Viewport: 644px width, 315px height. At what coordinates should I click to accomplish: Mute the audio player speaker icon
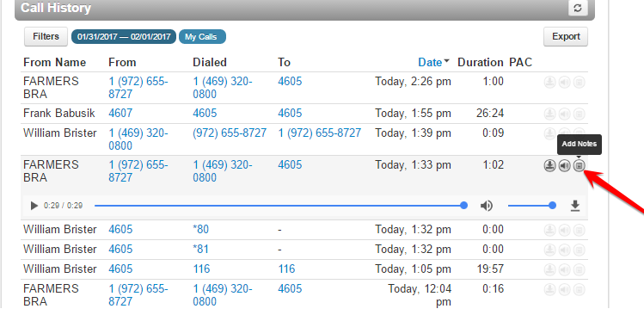click(x=487, y=206)
